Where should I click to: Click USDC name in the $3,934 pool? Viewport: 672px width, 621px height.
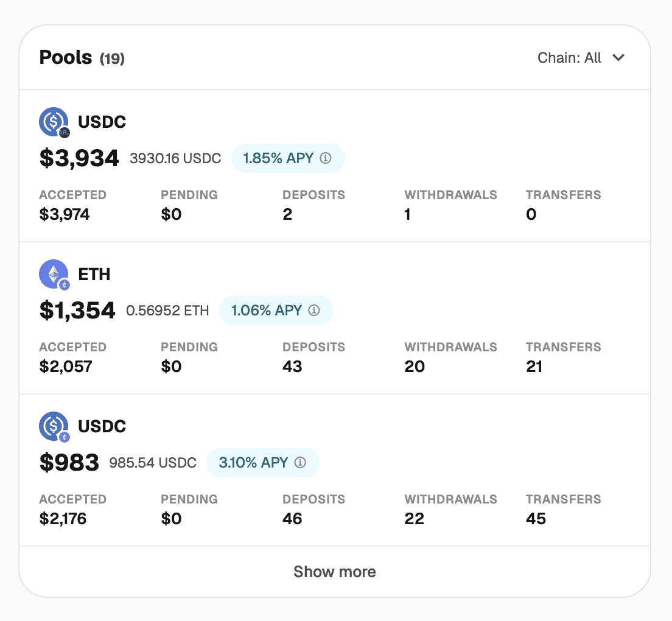pyautogui.click(x=102, y=122)
